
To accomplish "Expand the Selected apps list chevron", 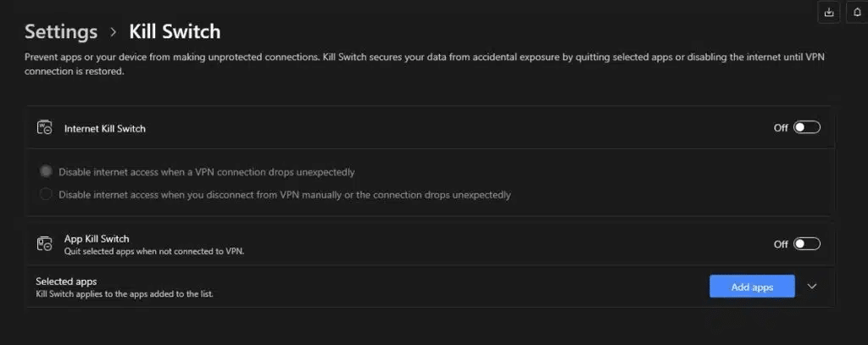I will pyautogui.click(x=811, y=287).
